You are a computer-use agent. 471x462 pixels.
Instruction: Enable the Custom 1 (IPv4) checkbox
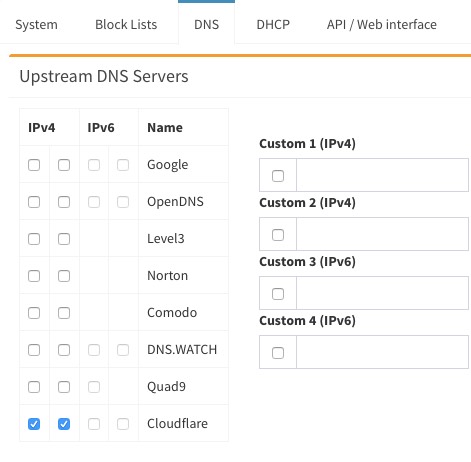278,176
